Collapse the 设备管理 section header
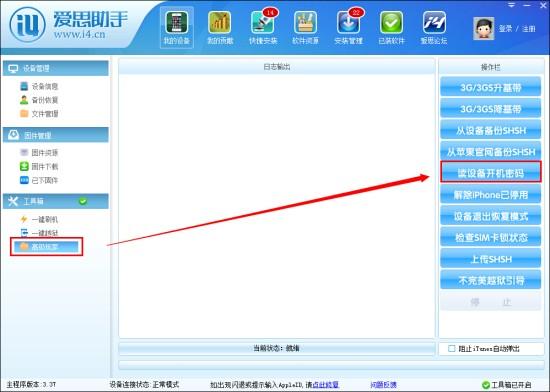The image size is (550, 392). [x=56, y=68]
